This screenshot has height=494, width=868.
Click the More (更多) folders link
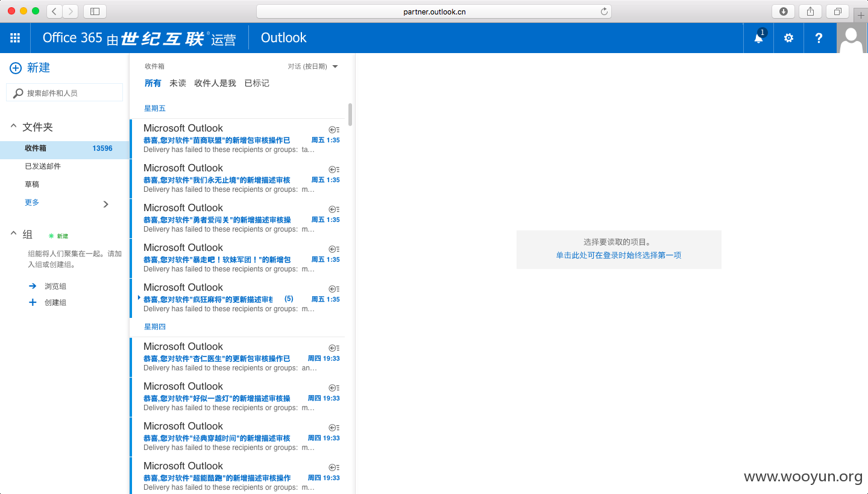point(32,202)
